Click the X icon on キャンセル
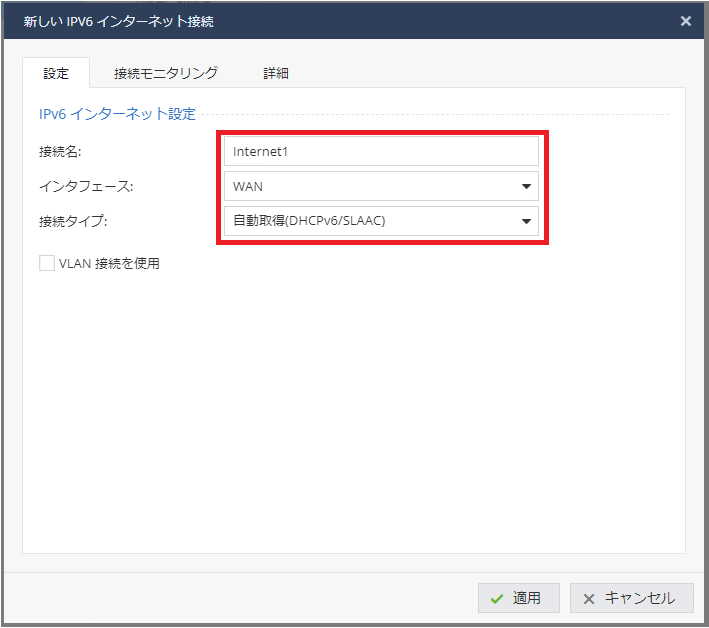 (589, 598)
